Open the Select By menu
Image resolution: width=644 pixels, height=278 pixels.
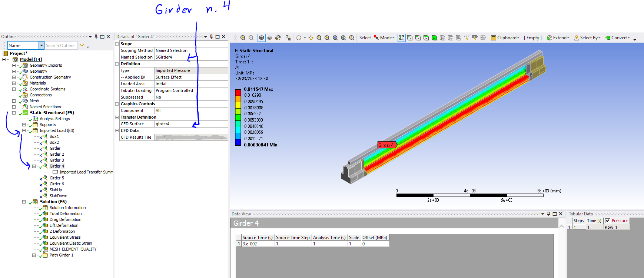click(587, 38)
